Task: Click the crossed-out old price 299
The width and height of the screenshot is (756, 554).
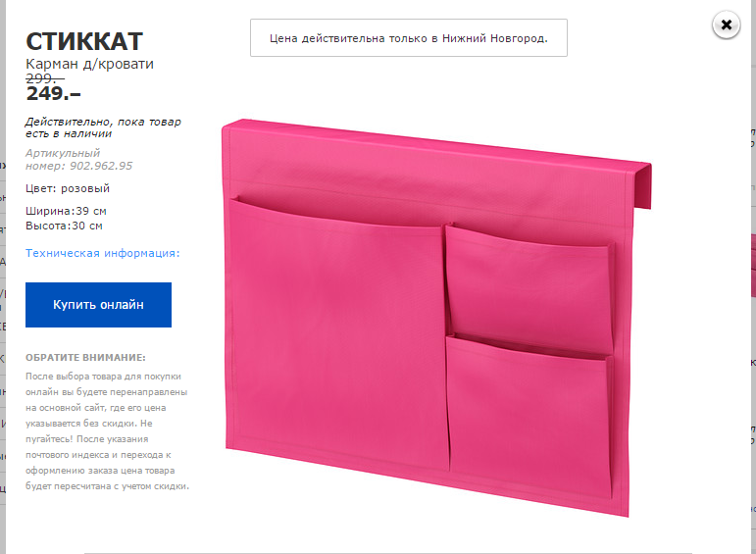Action: tap(45, 78)
